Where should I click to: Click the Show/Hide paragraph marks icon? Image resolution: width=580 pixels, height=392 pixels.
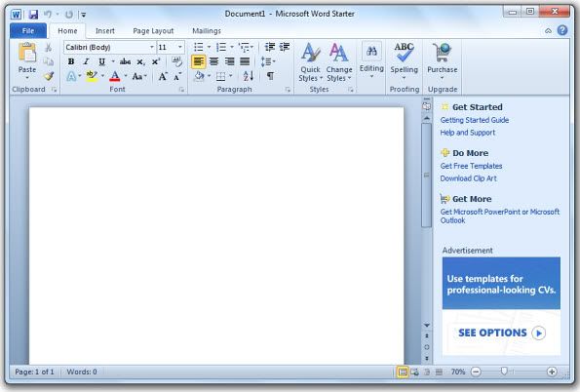(270, 76)
